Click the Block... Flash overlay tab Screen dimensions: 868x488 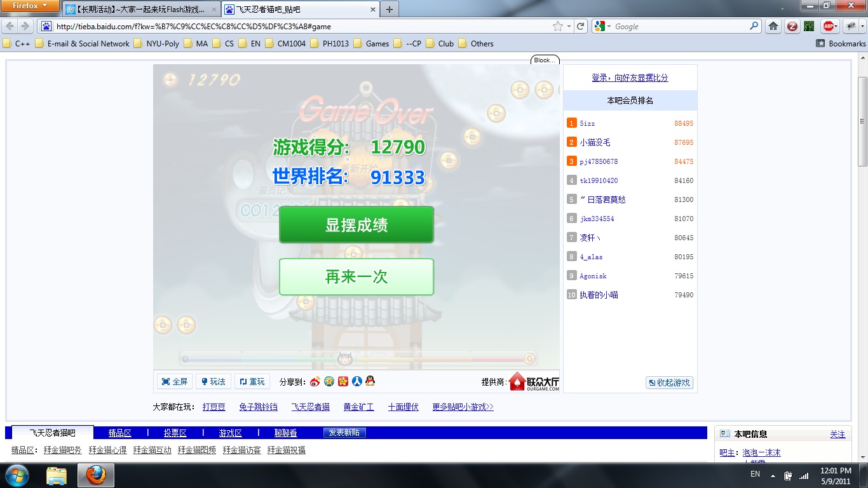pos(545,60)
